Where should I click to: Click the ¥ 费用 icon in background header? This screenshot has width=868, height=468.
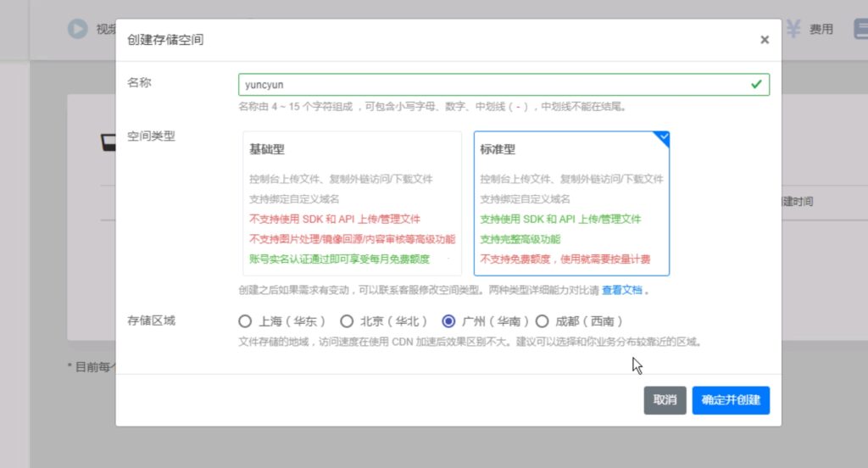click(x=793, y=29)
